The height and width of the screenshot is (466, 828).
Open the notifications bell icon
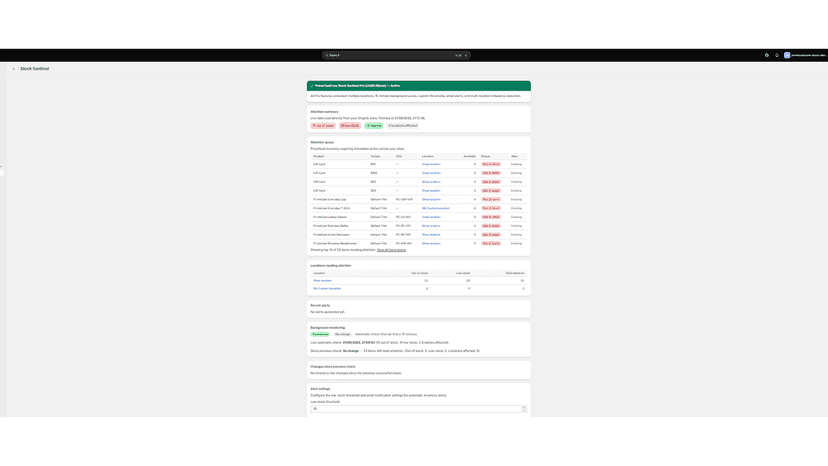(777, 55)
